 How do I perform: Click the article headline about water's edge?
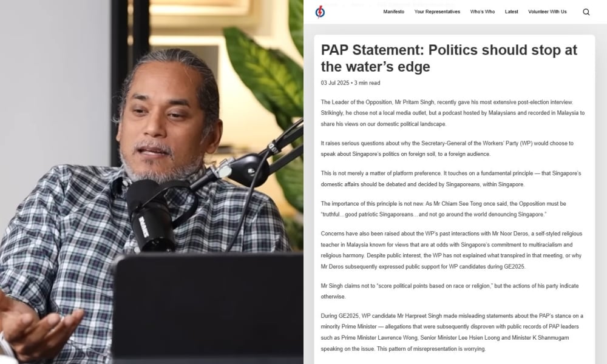point(449,58)
